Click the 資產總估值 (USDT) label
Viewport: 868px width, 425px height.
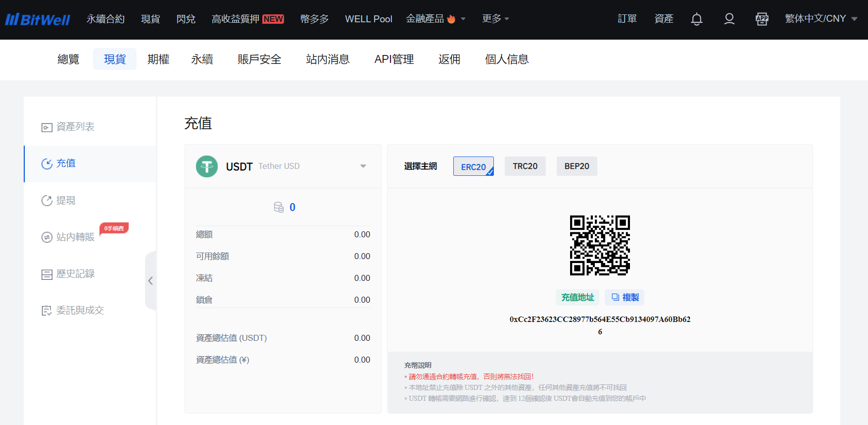(231, 338)
